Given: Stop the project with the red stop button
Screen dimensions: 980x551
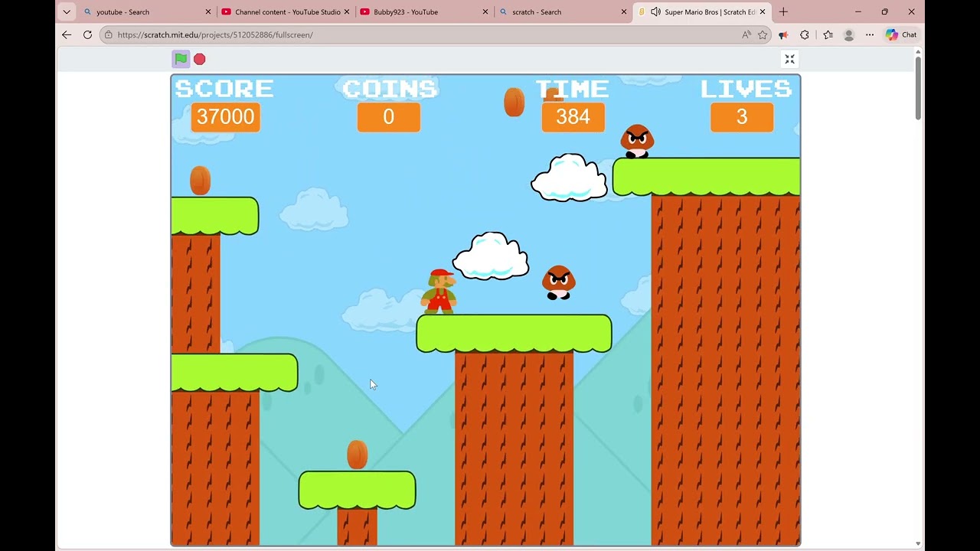Looking at the screenshot, I should point(200,59).
